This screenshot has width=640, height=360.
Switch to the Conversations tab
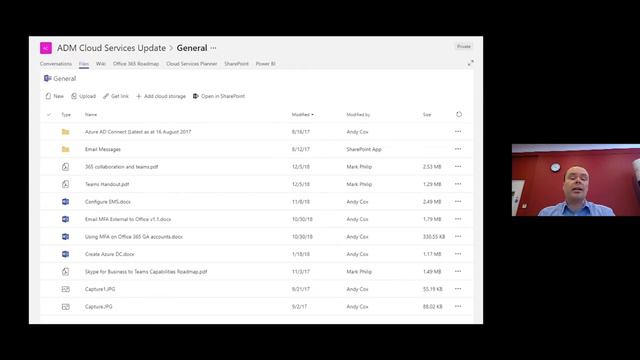pyautogui.click(x=56, y=64)
